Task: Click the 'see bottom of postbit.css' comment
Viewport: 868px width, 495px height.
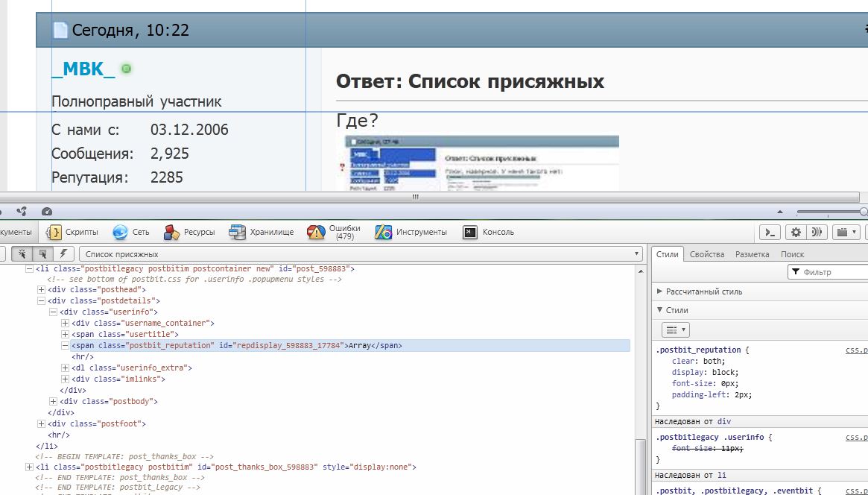Action: tap(194, 279)
